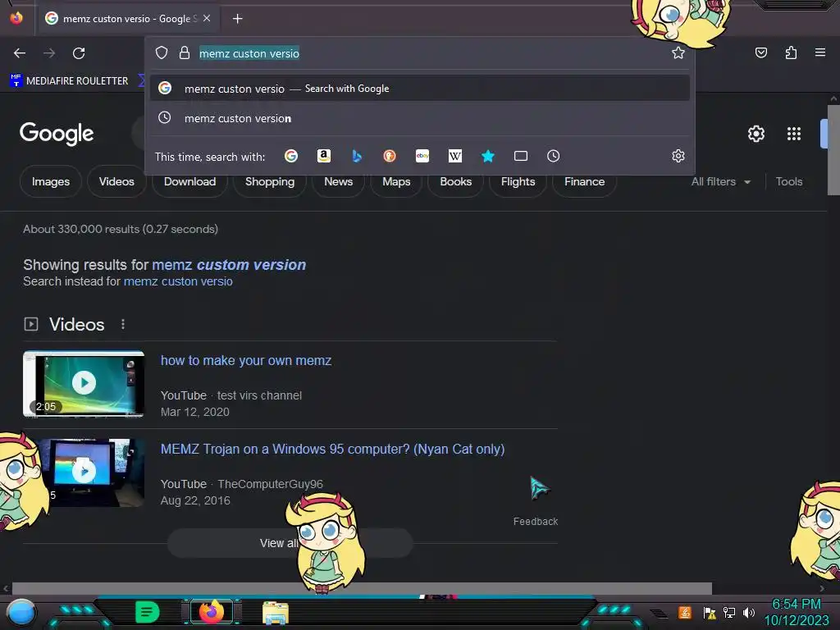This screenshot has width=840, height=630.
Task: Search this time with DuckDuckGo
Action: tap(390, 156)
